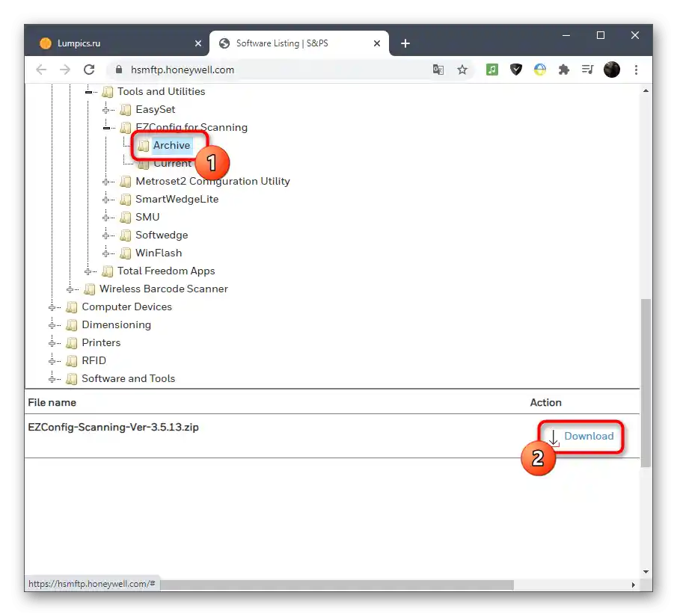Expand Total Freedom Apps node
Screen dimensions: 677x616
pyautogui.click(x=88, y=271)
